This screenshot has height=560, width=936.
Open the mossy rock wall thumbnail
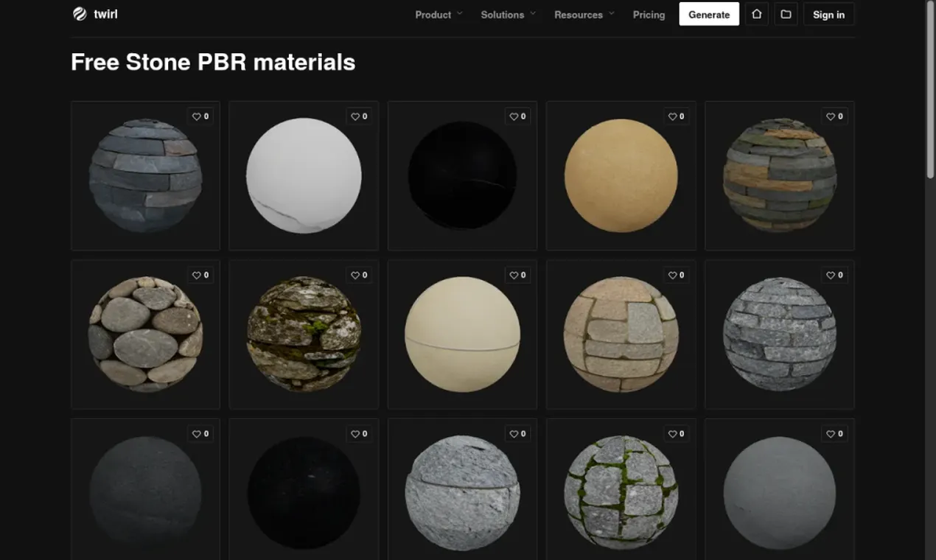[x=304, y=334]
